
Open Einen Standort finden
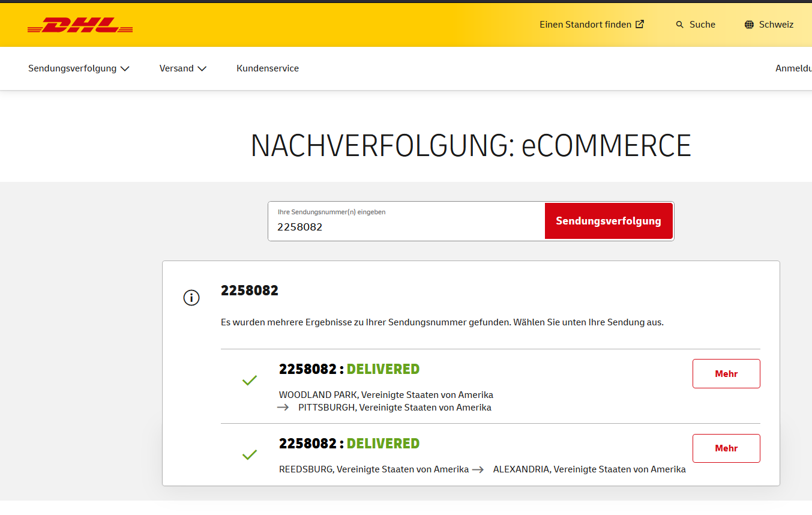[585, 24]
